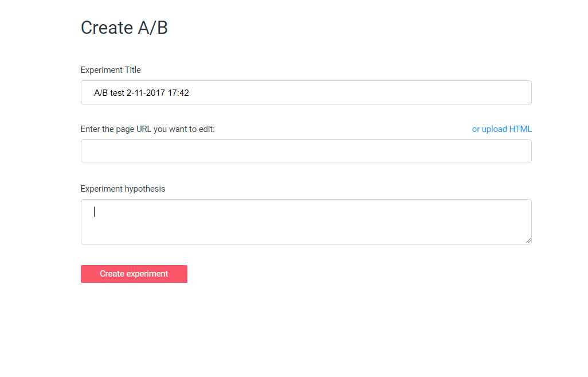
Task: Click the word "HTML" in the upload link
Action: 520,129
